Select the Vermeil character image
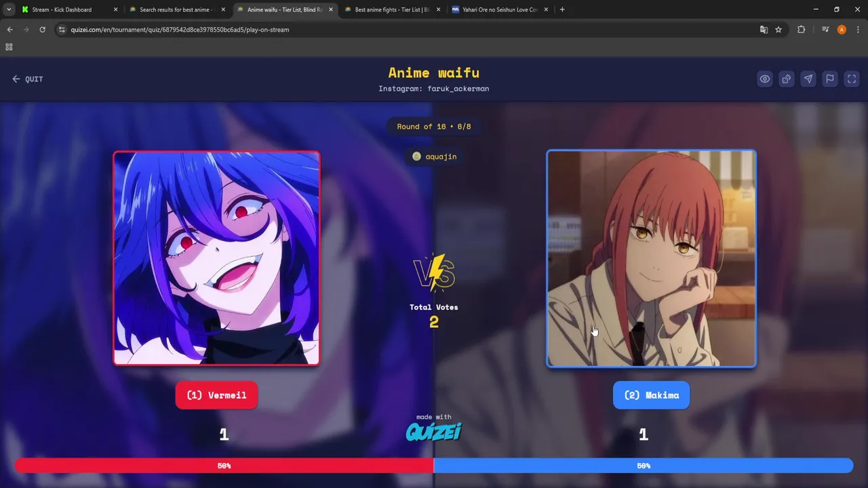 [x=216, y=258]
